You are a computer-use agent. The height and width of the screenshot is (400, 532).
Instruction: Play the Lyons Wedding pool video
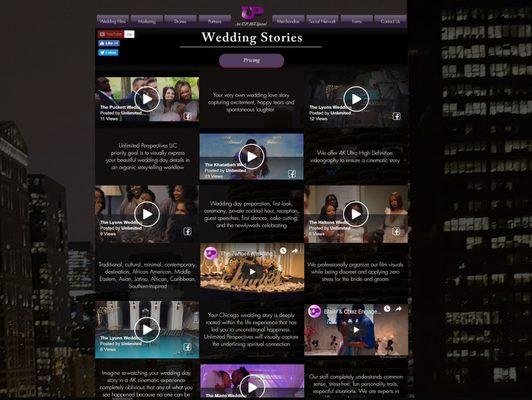pyautogui.click(x=147, y=329)
